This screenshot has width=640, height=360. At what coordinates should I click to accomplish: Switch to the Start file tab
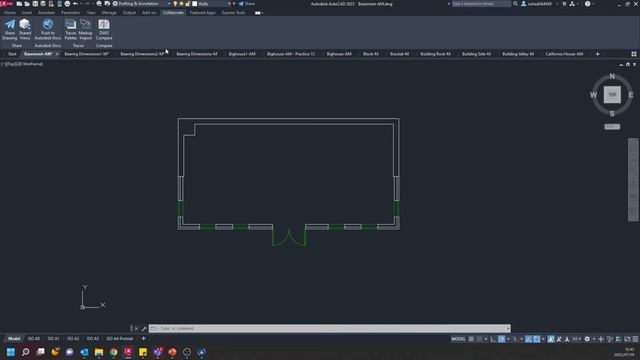click(x=12, y=54)
